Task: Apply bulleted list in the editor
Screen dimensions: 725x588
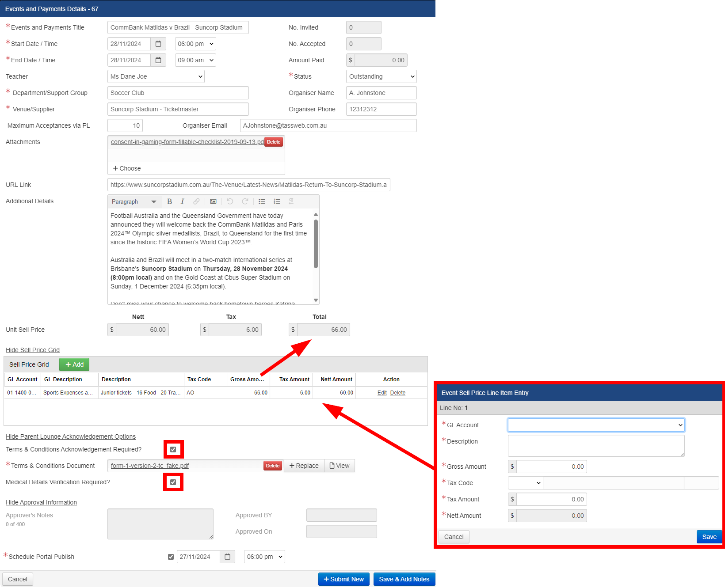Action: 262,201
